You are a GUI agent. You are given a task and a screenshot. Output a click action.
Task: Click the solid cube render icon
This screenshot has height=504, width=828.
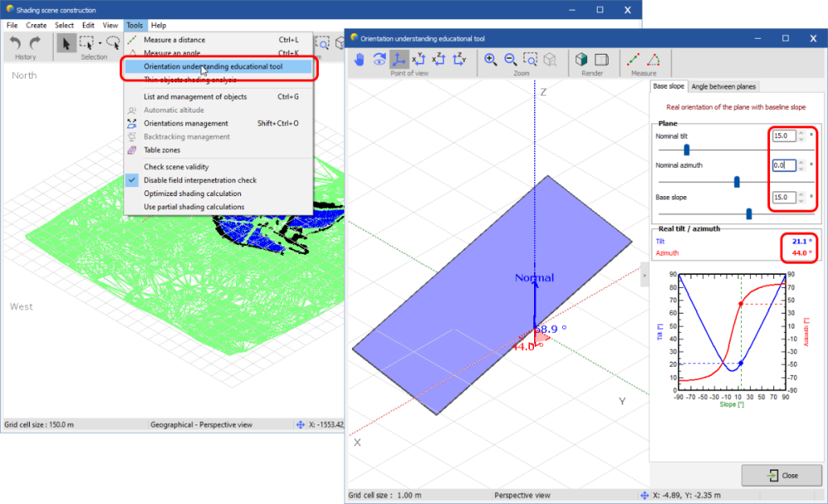point(581,60)
